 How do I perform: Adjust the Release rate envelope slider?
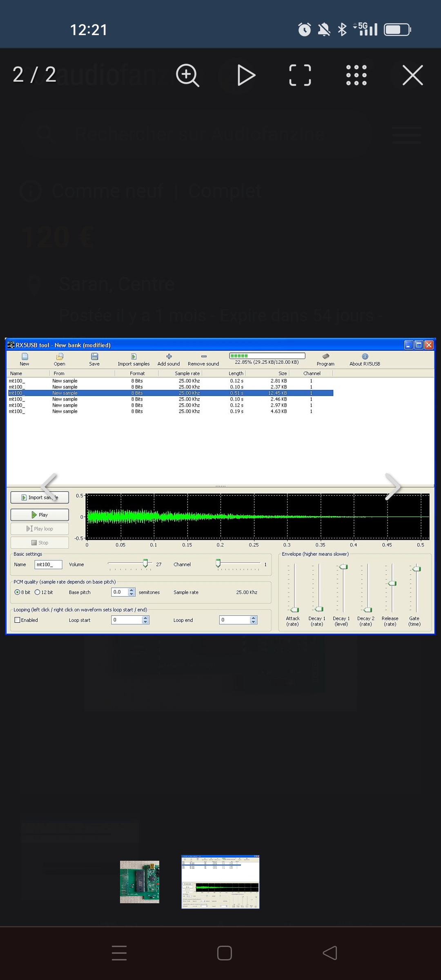[392, 584]
